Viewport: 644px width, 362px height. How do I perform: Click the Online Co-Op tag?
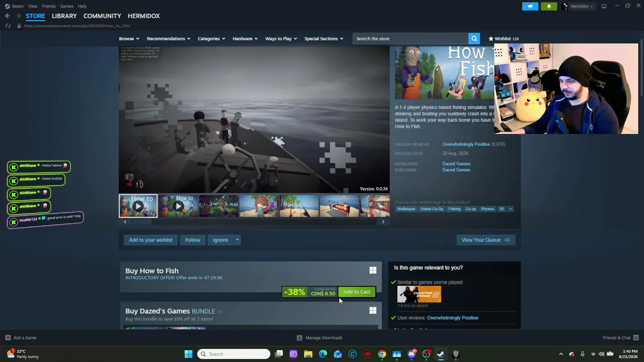pyautogui.click(x=432, y=209)
